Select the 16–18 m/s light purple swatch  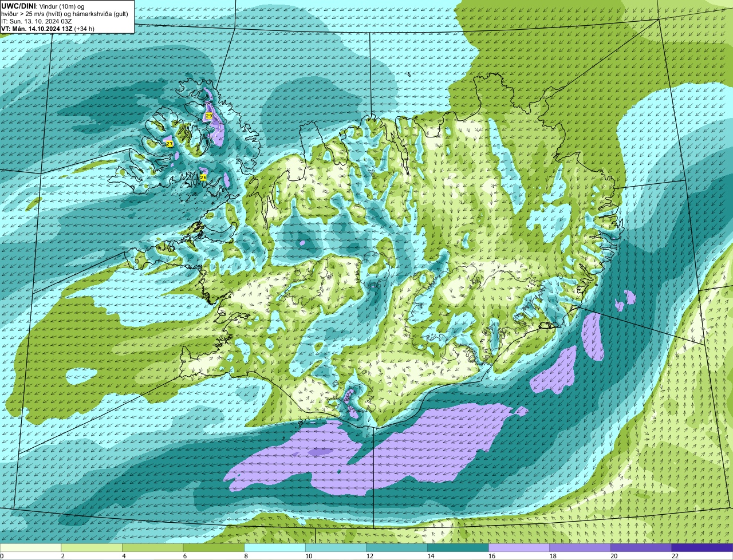coord(518,548)
